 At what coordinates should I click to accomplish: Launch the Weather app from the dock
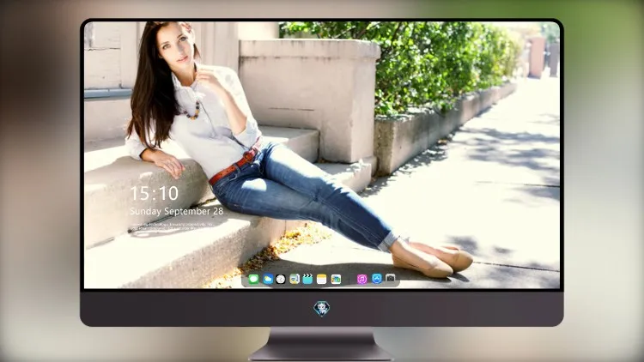(268, 279)
